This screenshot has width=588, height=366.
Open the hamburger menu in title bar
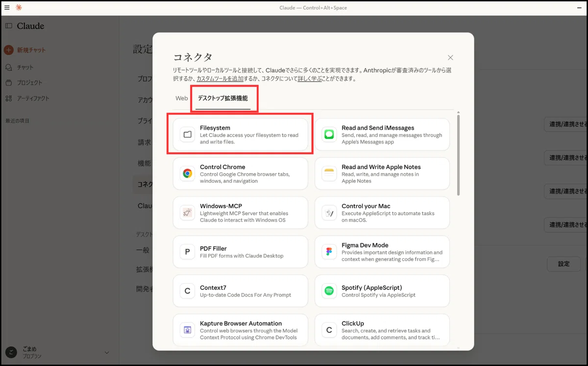coord(7,7)
